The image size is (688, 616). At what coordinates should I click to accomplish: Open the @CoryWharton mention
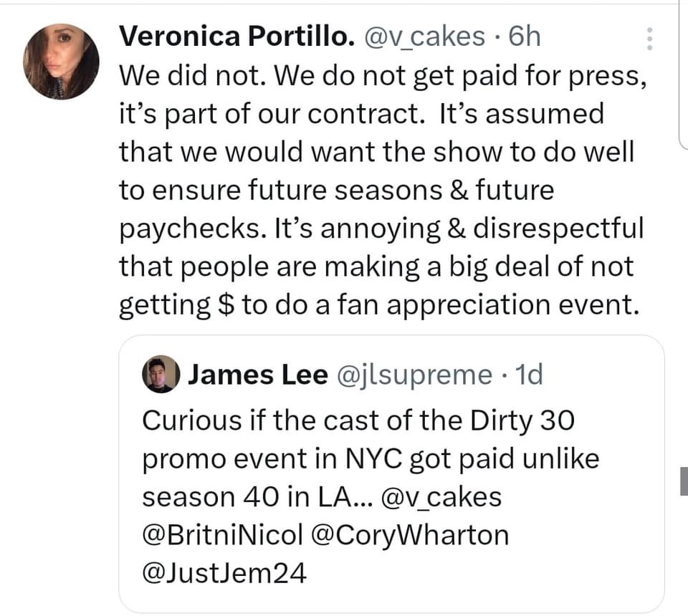pos(410,536)
